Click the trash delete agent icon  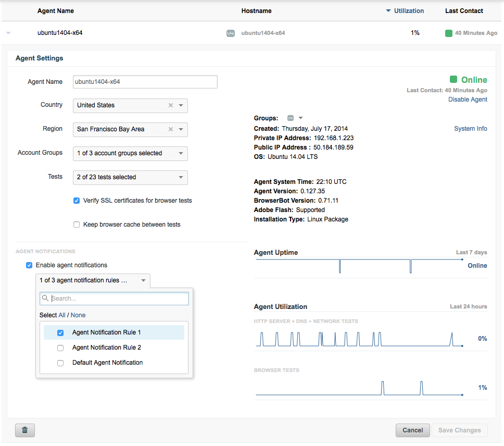pos(25,430)
